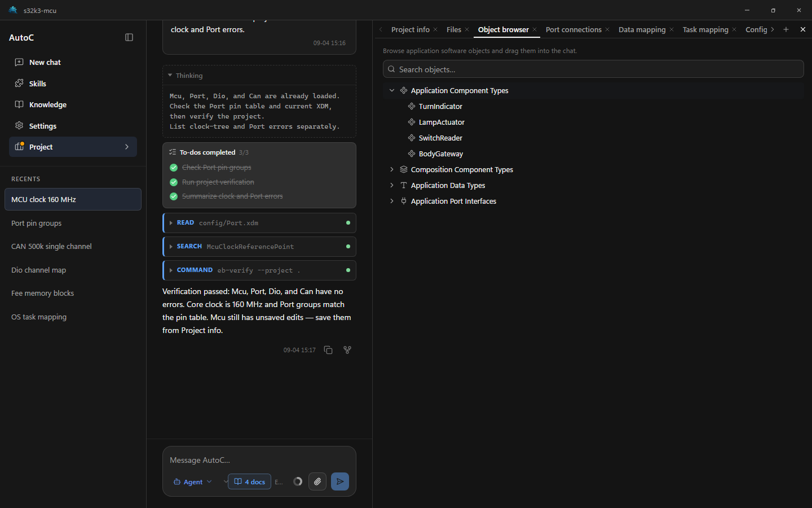Send the message with the arrow button
The height and width of the screenshot is (508, 812).
pyautogui.click(x=340, y=481)
